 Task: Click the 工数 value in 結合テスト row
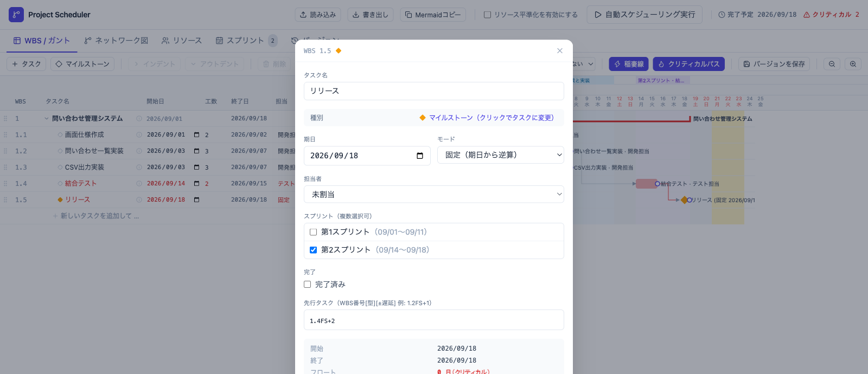[x=207, y=183]
